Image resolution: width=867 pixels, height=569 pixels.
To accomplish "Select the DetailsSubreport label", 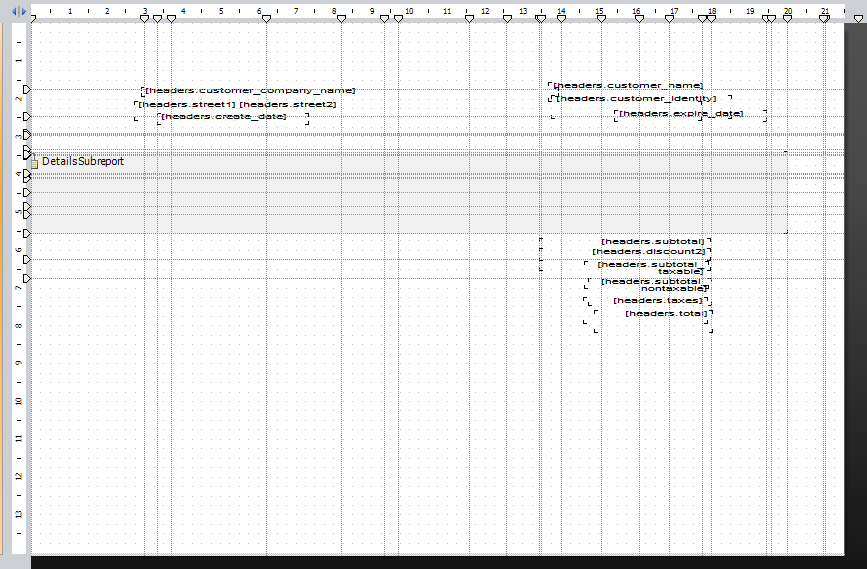I will [83, 162].
